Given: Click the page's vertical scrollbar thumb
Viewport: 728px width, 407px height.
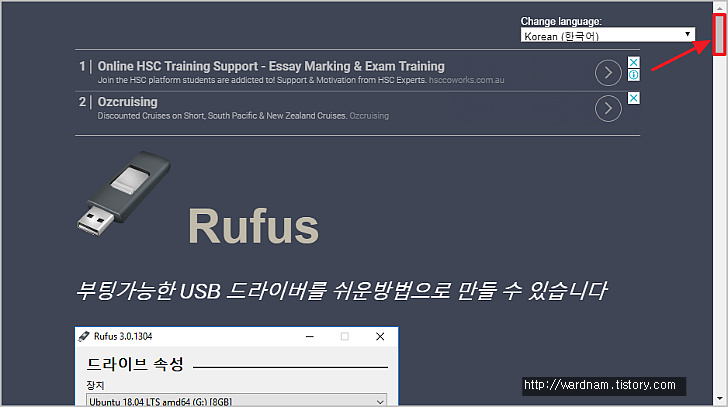Looking at the screenshot, I should coord(719,35).
